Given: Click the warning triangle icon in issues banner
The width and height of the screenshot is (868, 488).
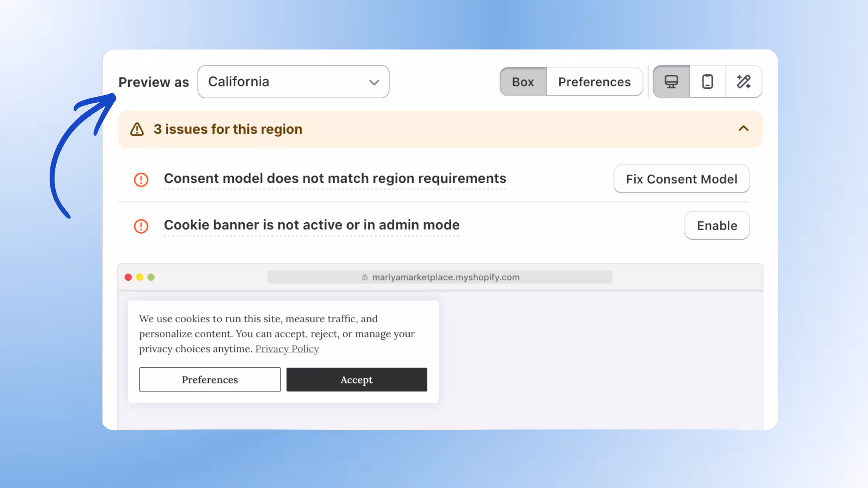Looking at the screenshot, I should coord(137,129).
